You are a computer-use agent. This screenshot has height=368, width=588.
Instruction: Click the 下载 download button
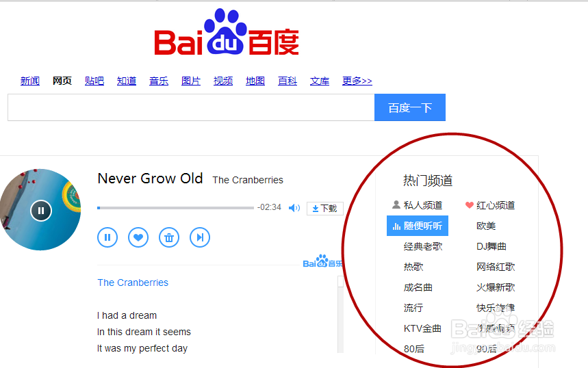(324, 209)
